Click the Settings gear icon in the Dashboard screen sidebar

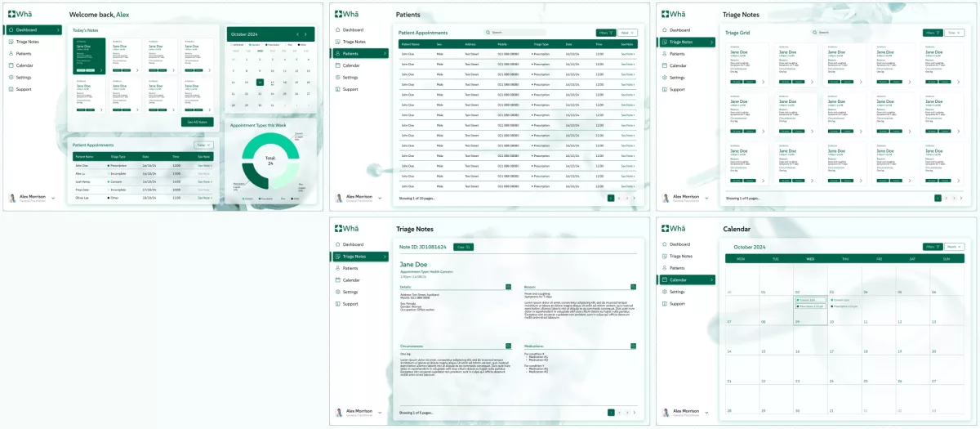coord(11,77)
